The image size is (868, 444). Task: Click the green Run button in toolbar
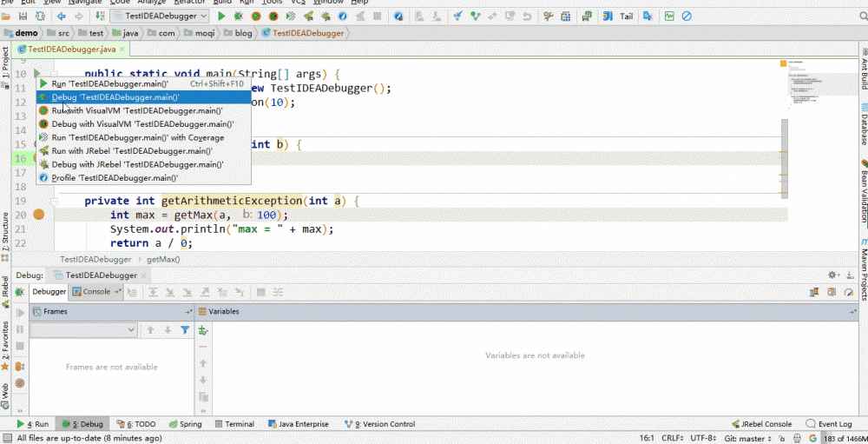222,17
